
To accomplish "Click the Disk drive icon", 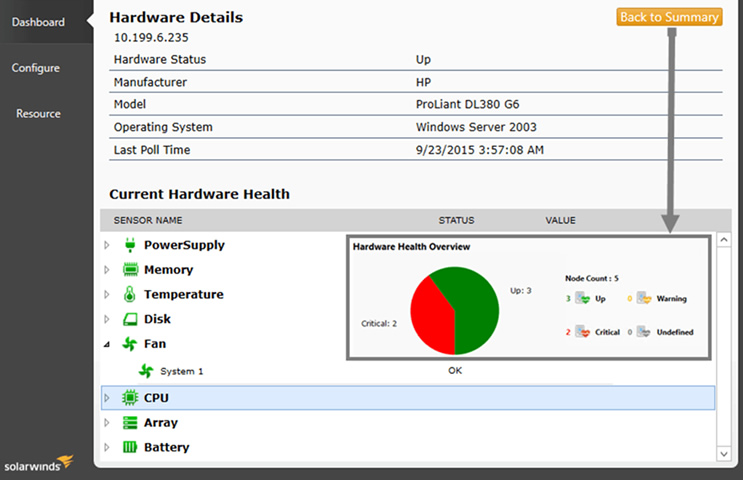I will click(x=130, y=319).
